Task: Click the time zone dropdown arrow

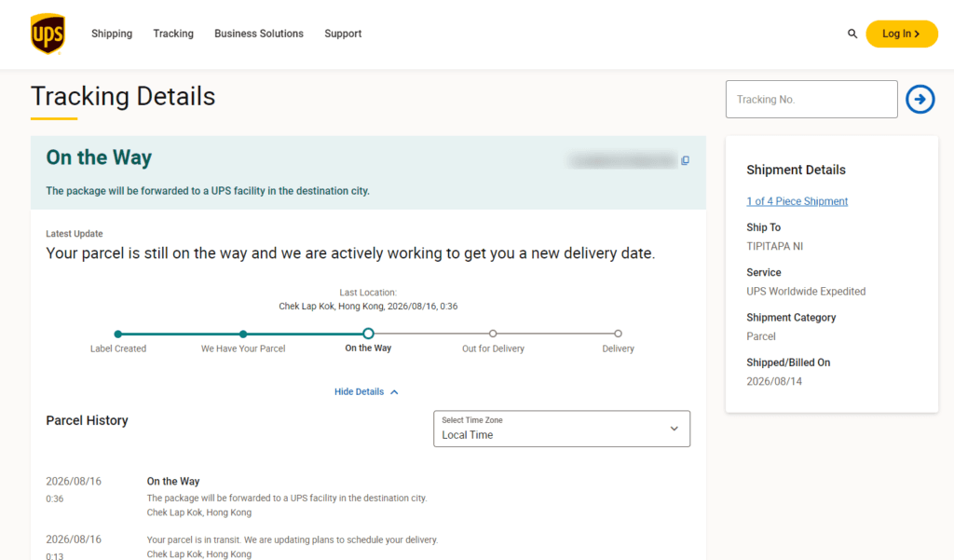Action: point(675,429)
